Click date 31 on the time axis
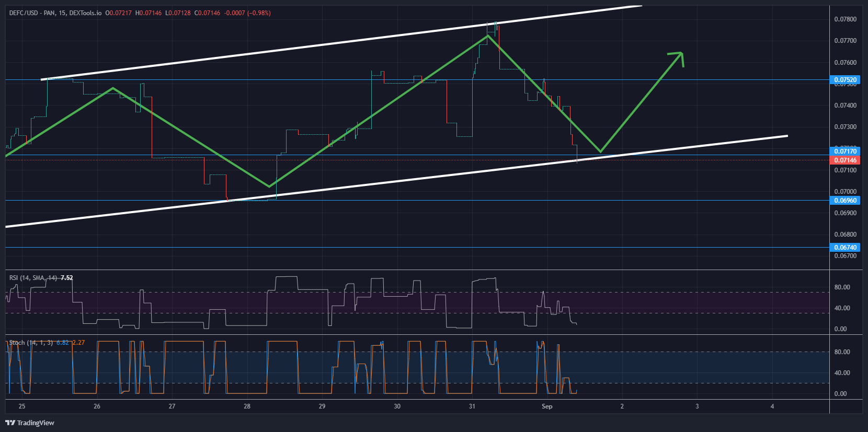Viewport: 868px width, 432px height. [x=472, y=406]
